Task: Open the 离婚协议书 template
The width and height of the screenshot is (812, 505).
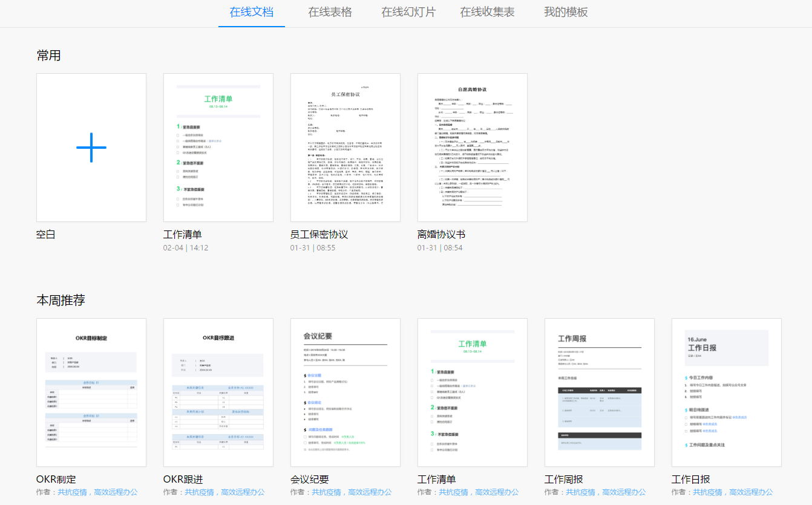Action: [472, 147]
